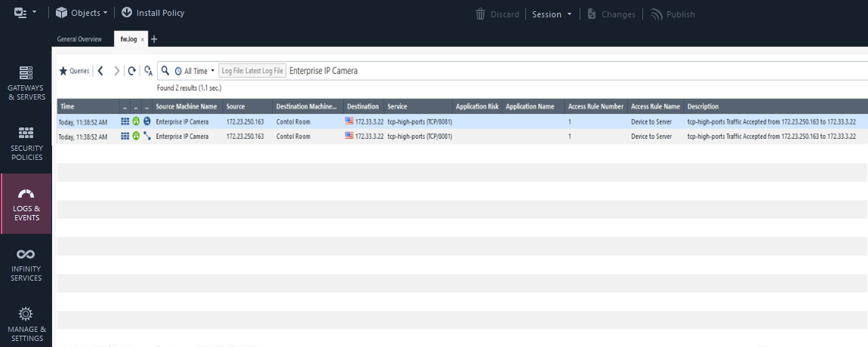
Task: Open Infinity Services section
Action: tap(26, 265)
